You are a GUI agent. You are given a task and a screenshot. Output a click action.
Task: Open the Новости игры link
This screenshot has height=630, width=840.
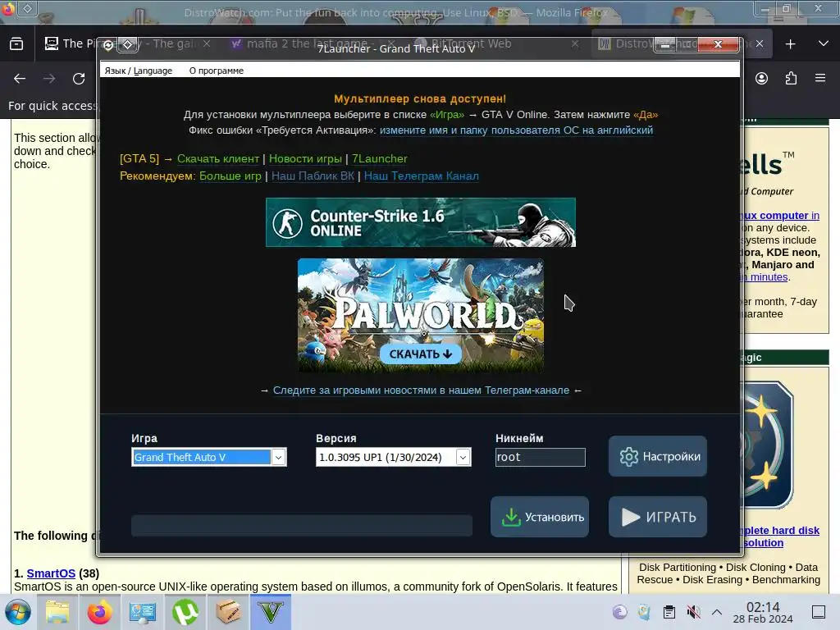(305, 158)
